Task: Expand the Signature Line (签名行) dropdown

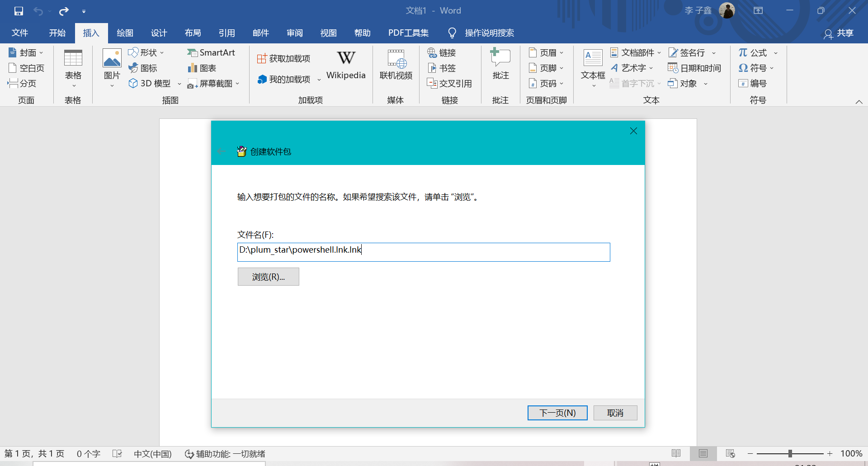Action: click(x=714, y=53)
